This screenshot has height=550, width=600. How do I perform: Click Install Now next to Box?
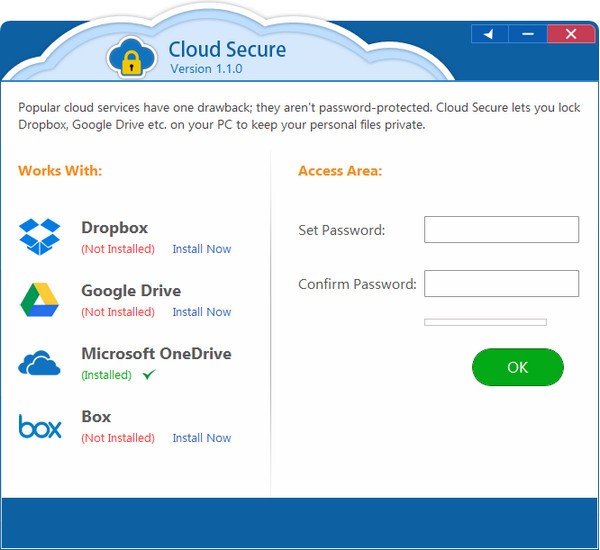201,438
